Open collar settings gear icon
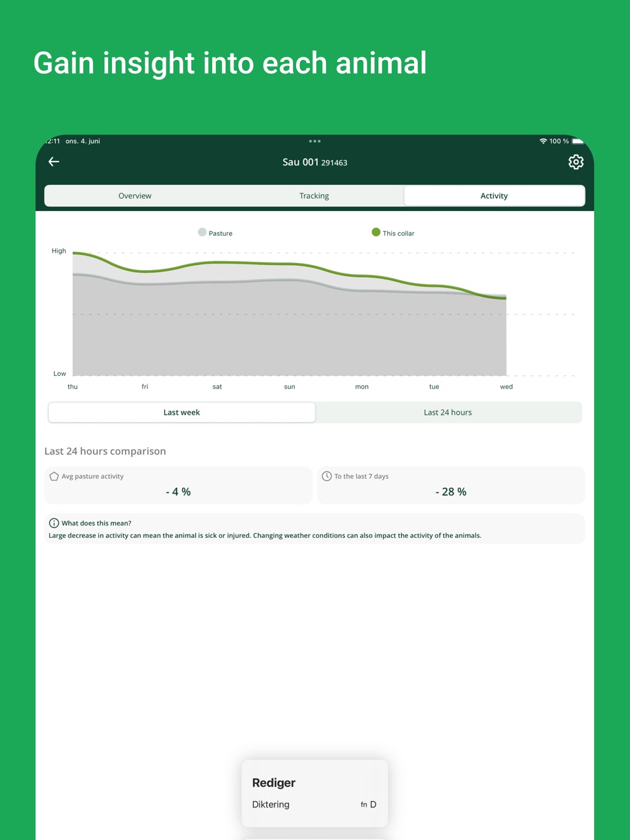Viewport: 630px width, 840px height. point(575,162)
